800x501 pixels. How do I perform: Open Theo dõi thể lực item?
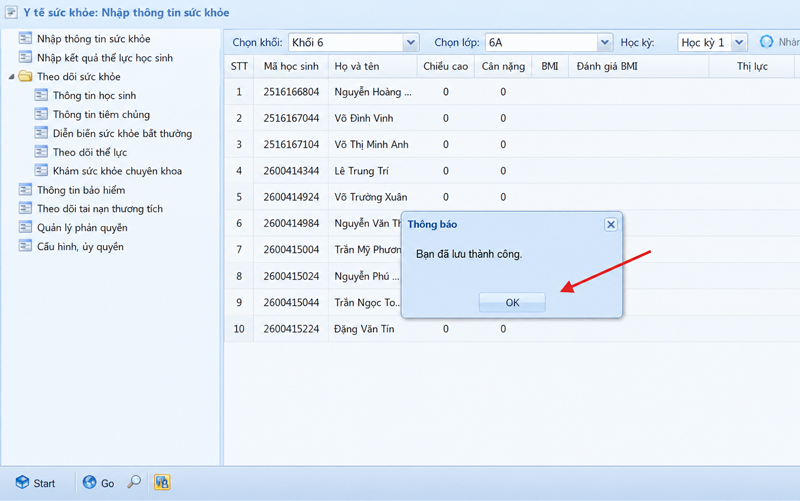pos(90,152)
